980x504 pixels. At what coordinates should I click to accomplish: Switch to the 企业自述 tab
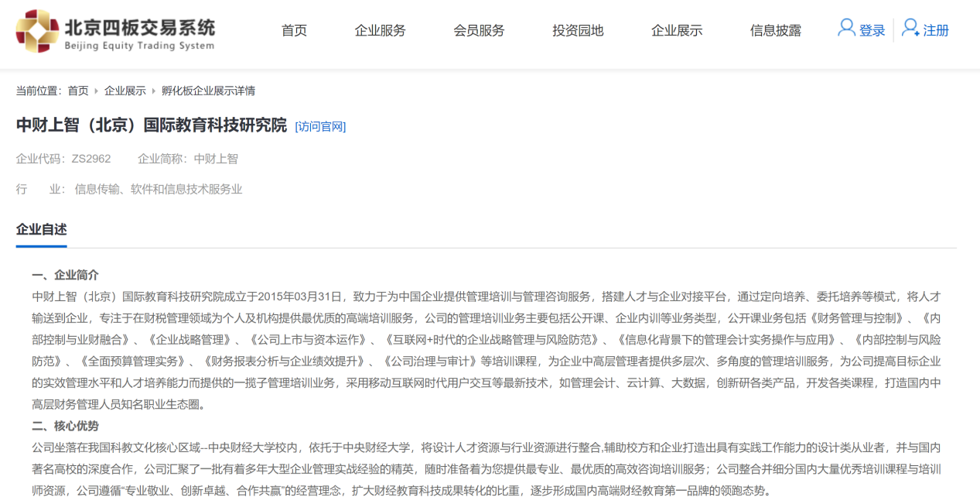pos(42,229)
